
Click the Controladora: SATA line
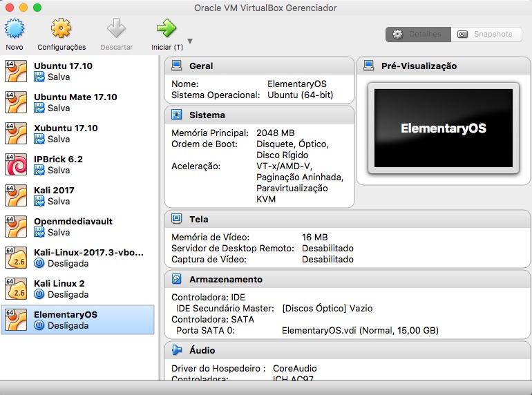(213, 320)
